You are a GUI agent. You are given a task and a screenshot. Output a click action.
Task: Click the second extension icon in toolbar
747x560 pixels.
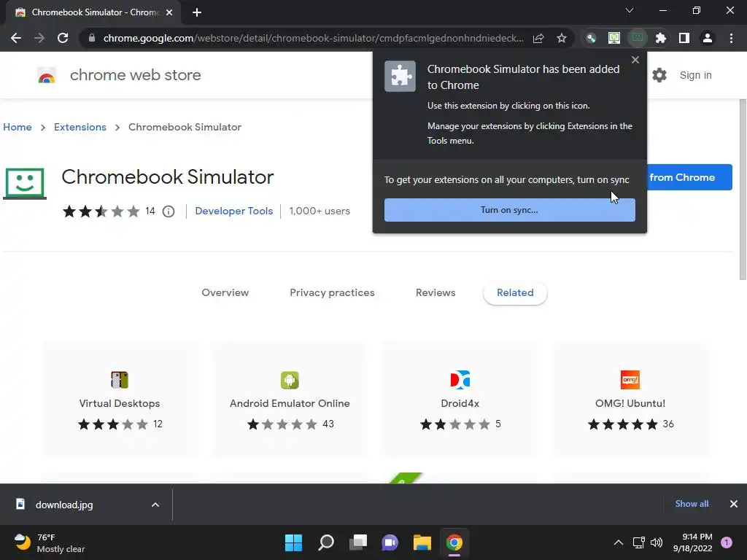[614, 38]
